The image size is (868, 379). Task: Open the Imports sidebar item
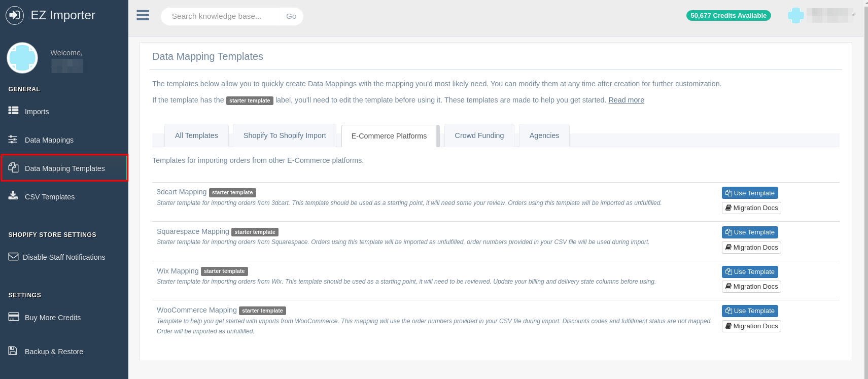(64, 112)
